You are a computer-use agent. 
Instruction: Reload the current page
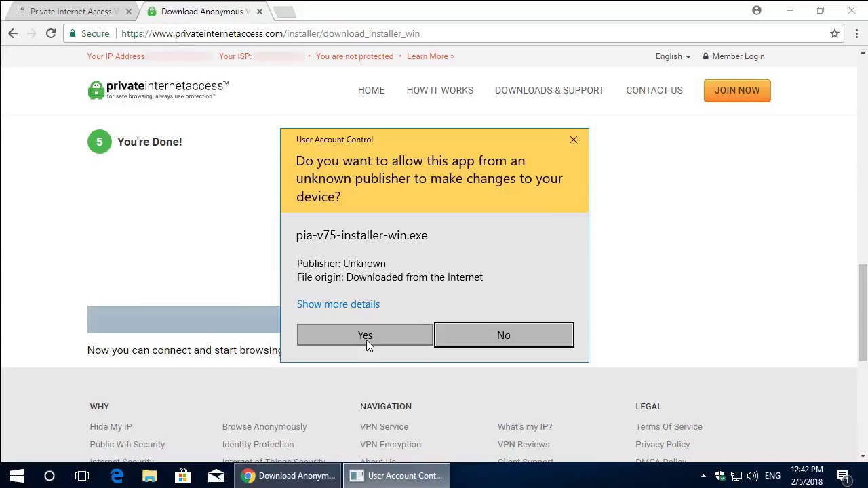click(51, 33)
